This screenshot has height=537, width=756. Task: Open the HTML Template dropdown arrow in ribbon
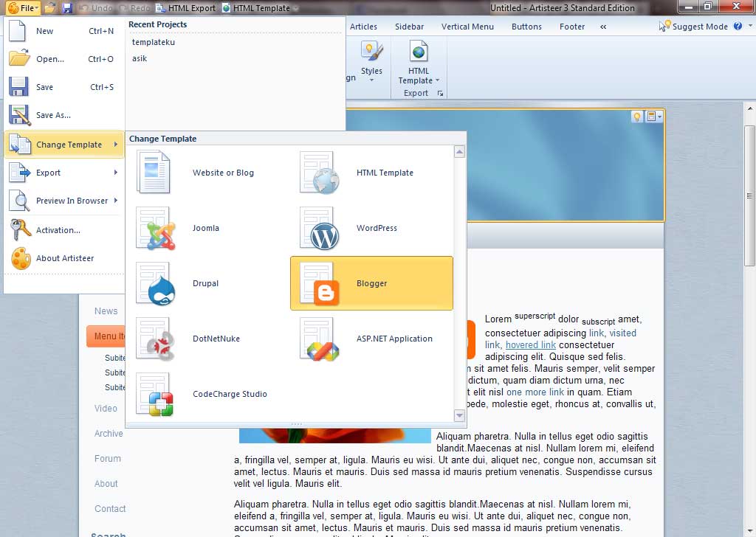coord(437,80)
